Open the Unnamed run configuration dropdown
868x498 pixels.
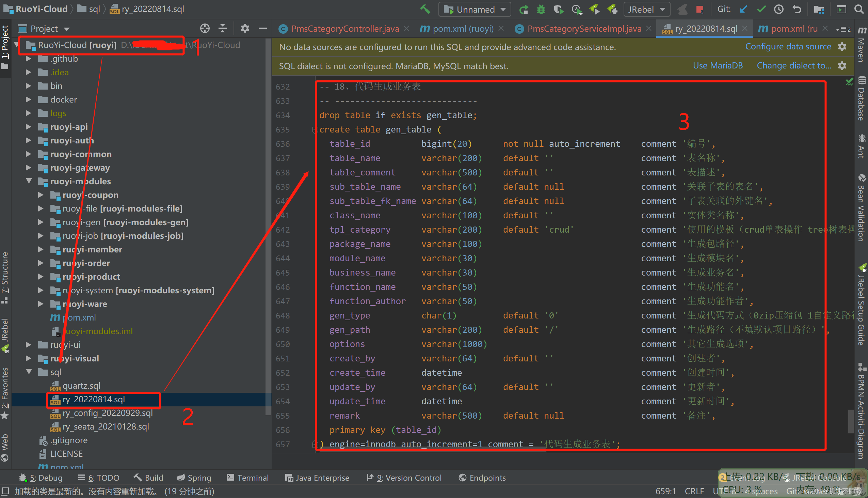click(475, 9)
